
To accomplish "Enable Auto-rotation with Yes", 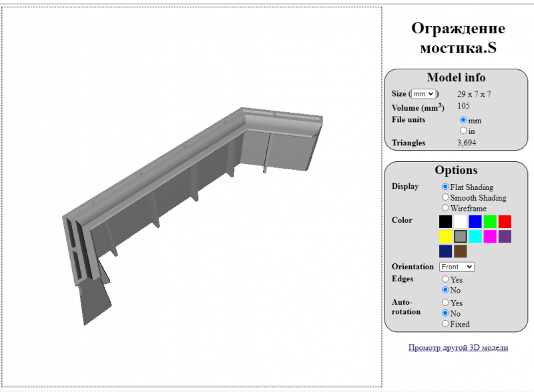I will point(445,303).
